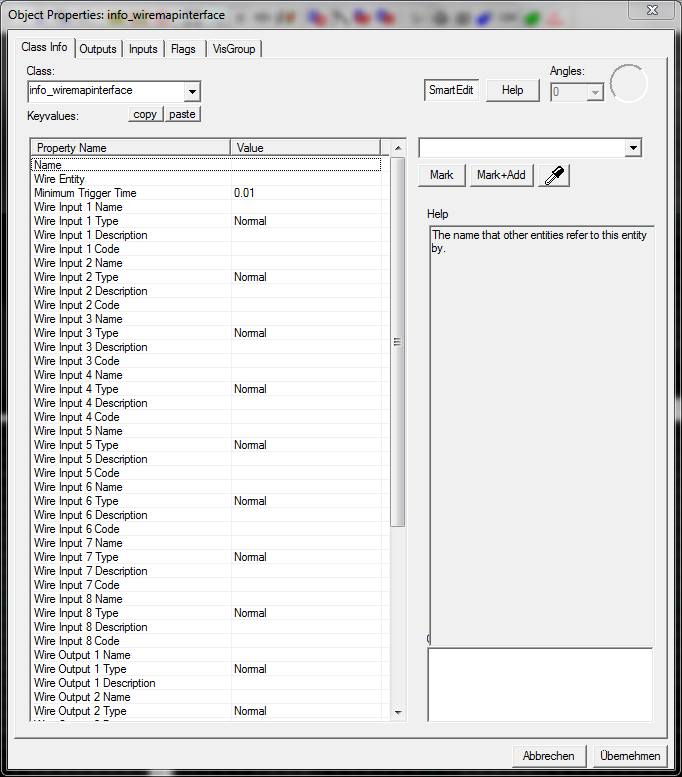682x777 pixels.
Task: Select the Minimum Trigger Time row
Action: 206,193
